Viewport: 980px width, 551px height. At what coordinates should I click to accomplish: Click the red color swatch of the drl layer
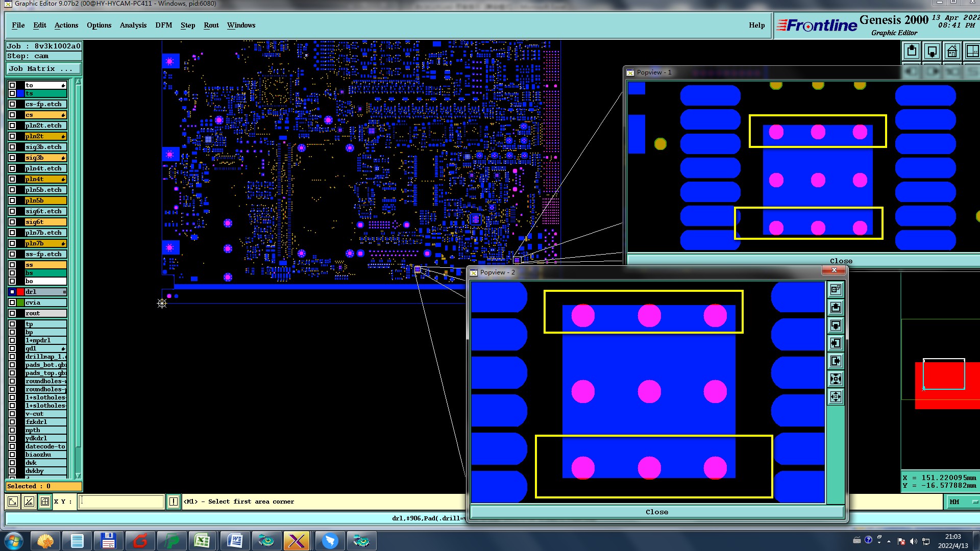[20, 292]
